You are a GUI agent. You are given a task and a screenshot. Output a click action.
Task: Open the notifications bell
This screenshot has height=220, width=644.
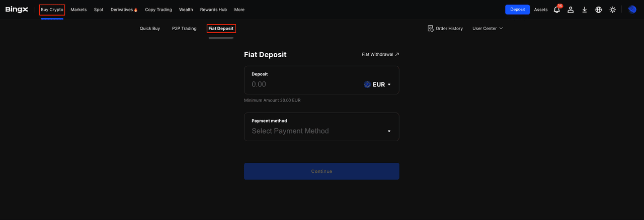(x=556, y=10)
